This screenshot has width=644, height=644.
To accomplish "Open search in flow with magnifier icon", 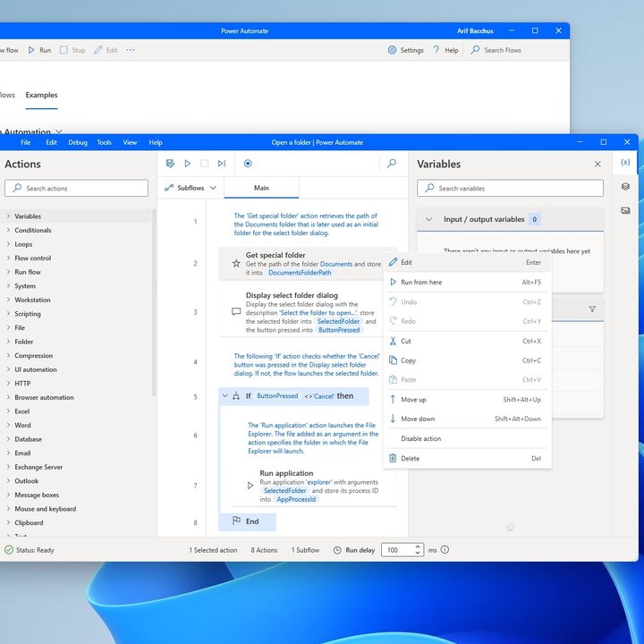I will tap(392, 164).
